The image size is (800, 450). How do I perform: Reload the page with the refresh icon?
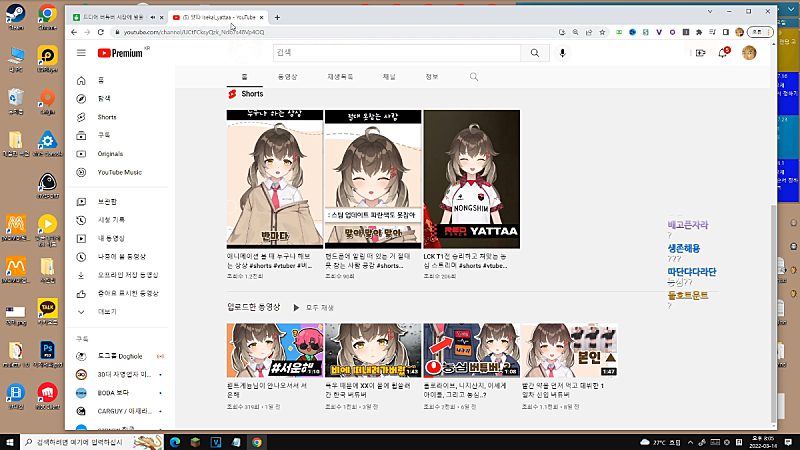pyautogui.click(x=101, y=32)
